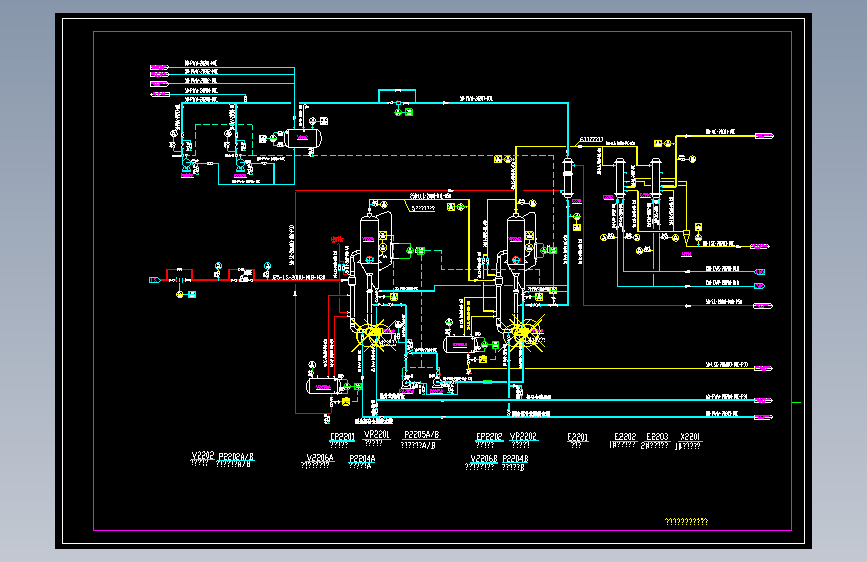This screenshot has height=562, width=867.
Task: Select the top-right magenta off-page connector
Action: coord(764,136)
